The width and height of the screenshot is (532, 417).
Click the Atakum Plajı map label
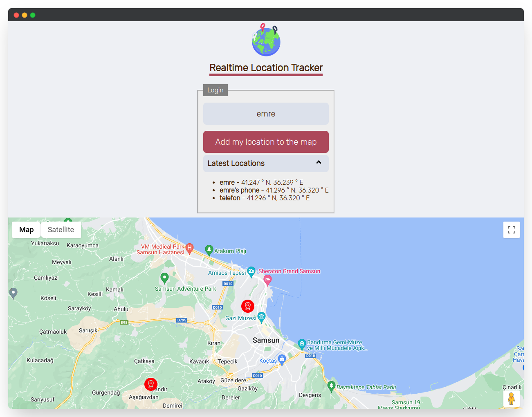tap(230, 251)
